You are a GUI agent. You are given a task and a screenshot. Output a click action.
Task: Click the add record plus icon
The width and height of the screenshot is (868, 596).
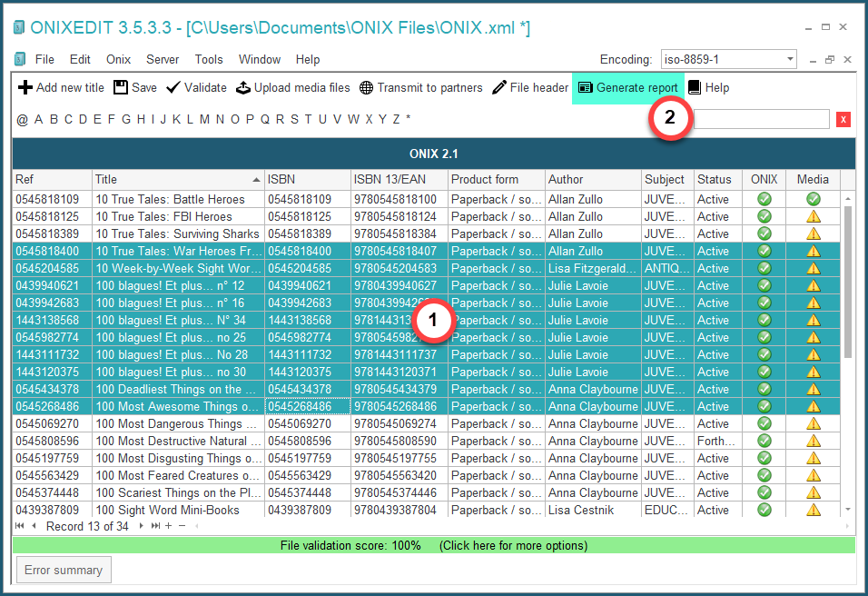click(169, 526)
